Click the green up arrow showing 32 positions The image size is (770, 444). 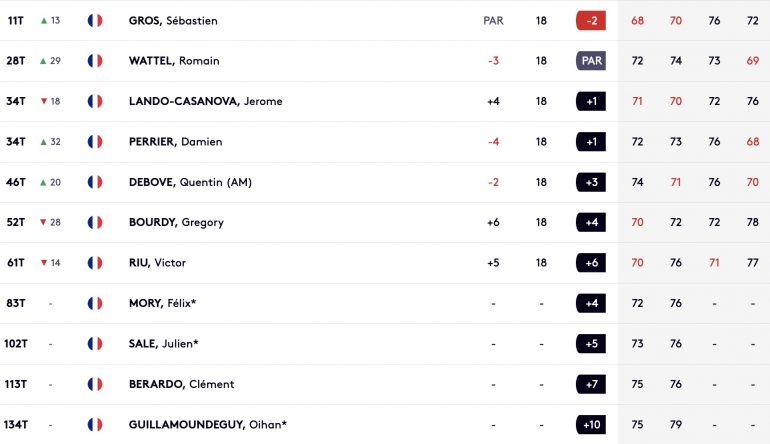click(44, 142)
